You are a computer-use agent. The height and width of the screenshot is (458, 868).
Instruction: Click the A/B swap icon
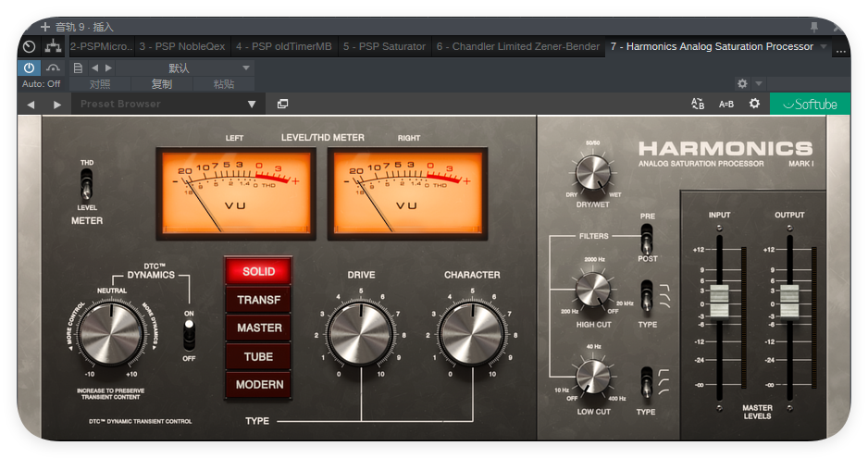pos(698,104)
